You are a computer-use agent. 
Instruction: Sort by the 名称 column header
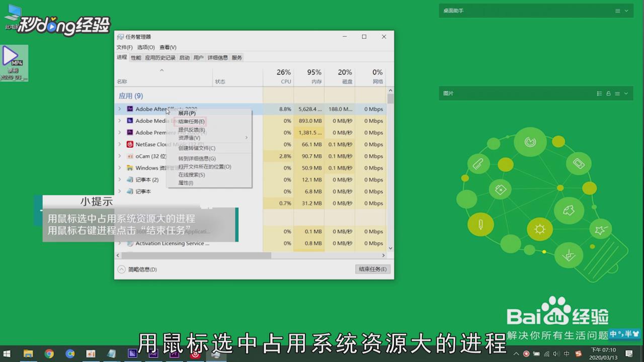pyautogui.click(x=165, y=76)
